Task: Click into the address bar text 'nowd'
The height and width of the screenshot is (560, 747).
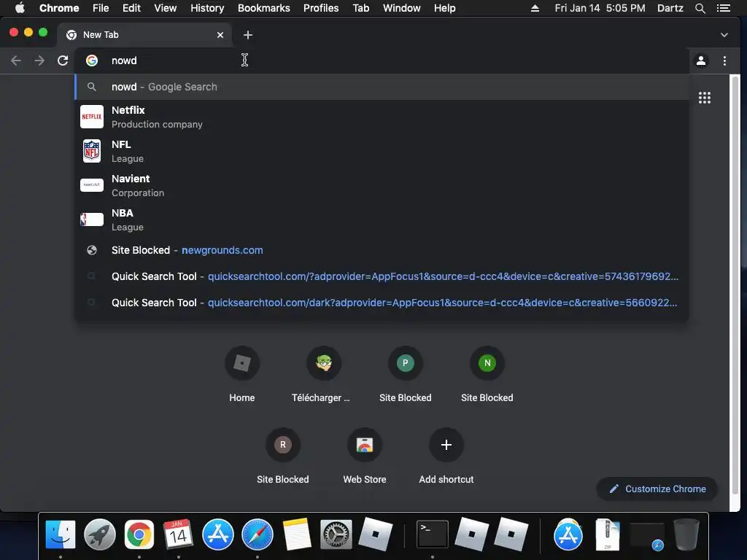Action: tap(124, 61)
